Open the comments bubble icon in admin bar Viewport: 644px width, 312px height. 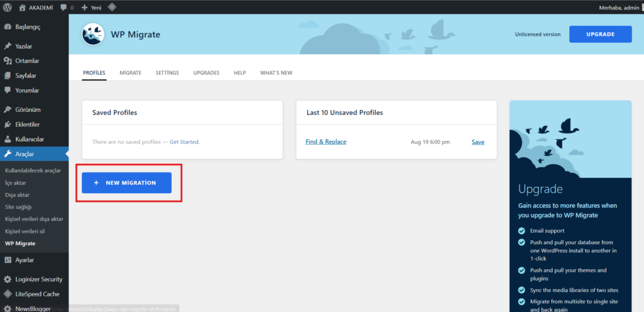[64, 8]
